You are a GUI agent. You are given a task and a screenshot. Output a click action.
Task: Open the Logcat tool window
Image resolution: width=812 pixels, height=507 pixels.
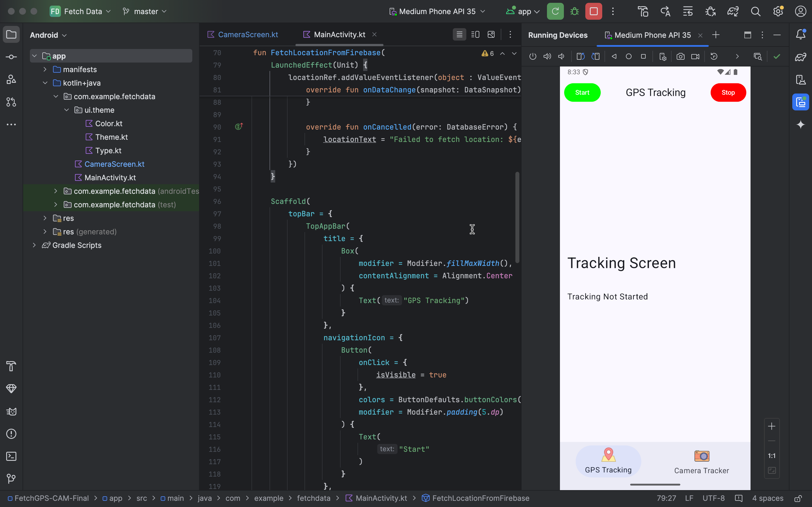tap(11, 412)
